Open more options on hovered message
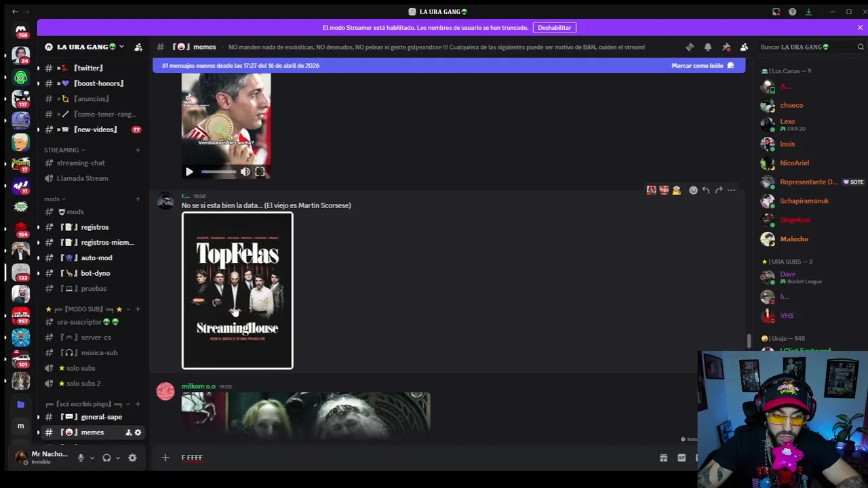The height and width of the screenshot is (488, 868). coord(732,190)
